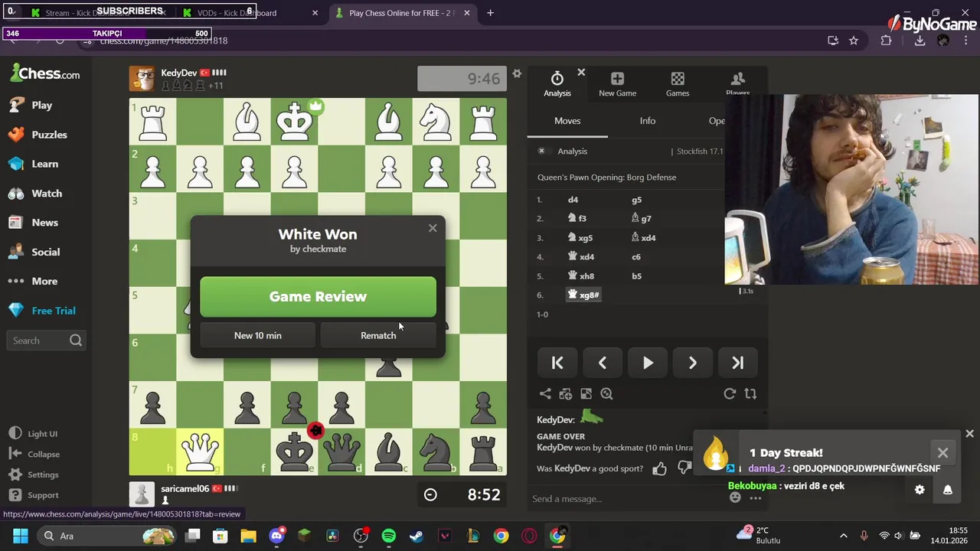Select move d4 in move list
This screenshot has width=980, height=551.
click(x=573, y=200)
